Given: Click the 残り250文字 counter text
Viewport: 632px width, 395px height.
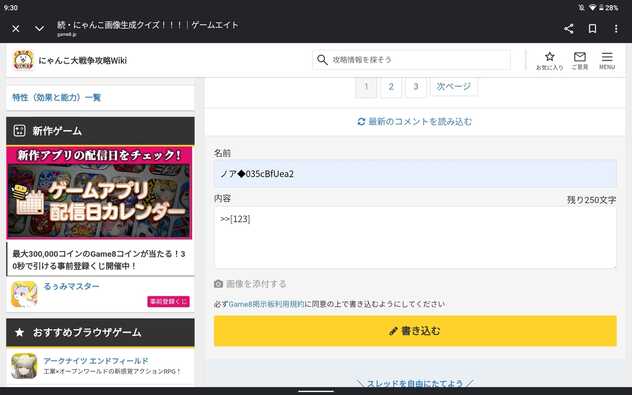Looking at the screenshot, I should pos(591,200).
